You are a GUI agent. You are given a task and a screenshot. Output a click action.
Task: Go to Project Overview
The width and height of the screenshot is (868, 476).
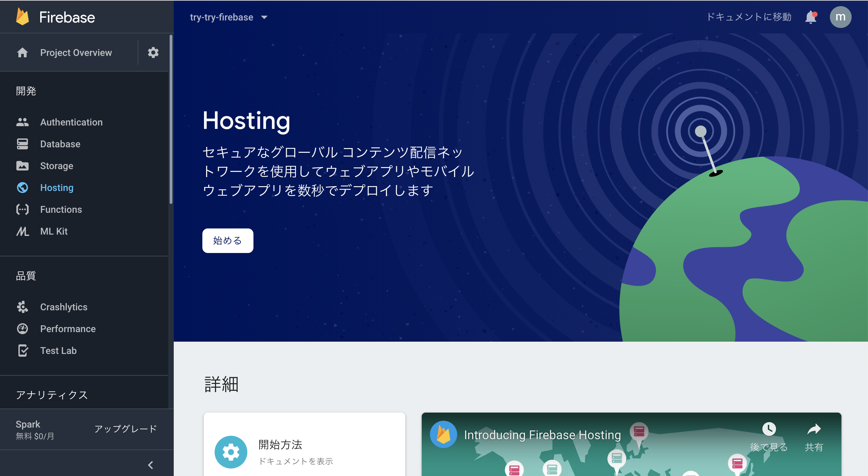[x=76, y=53]
